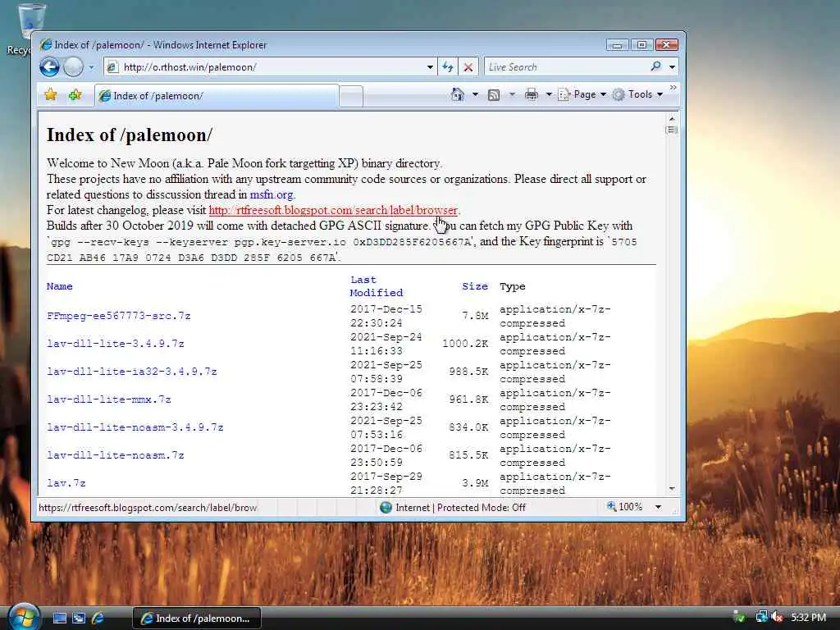Click the '2017-Dec-15' modified date
This screenshot has height=630, width=840.
[386, 309]
